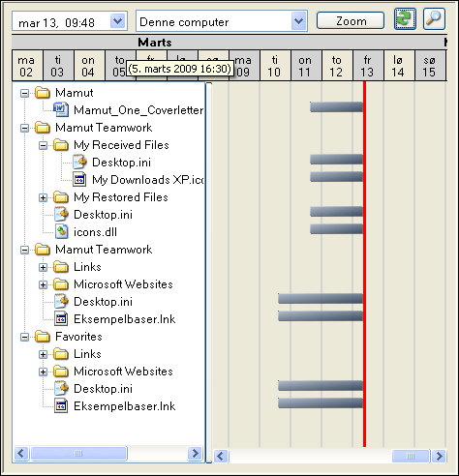Click the tree panel's right scroll arrow
The image size is (459, 476).
(x=195, y=454)
